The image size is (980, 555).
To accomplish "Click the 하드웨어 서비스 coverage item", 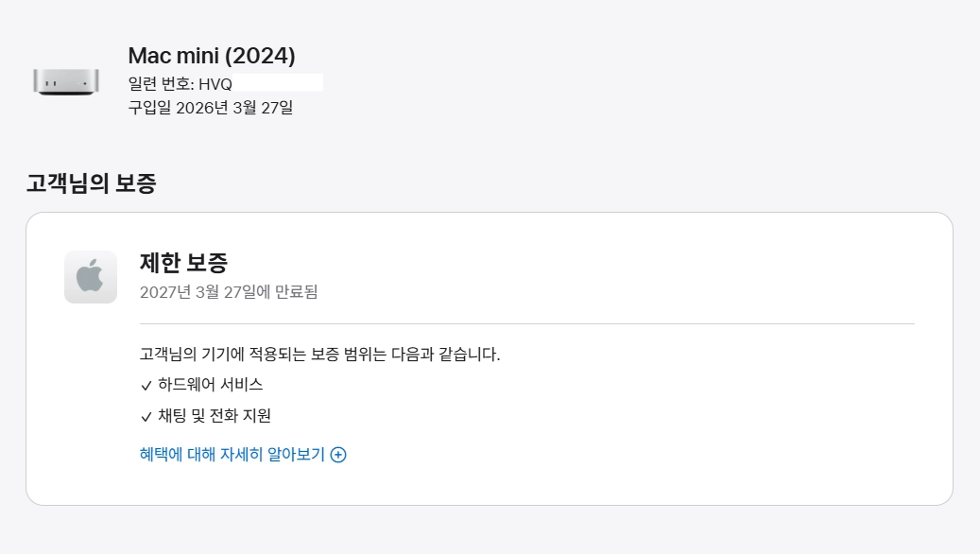I will pos(210,385).
